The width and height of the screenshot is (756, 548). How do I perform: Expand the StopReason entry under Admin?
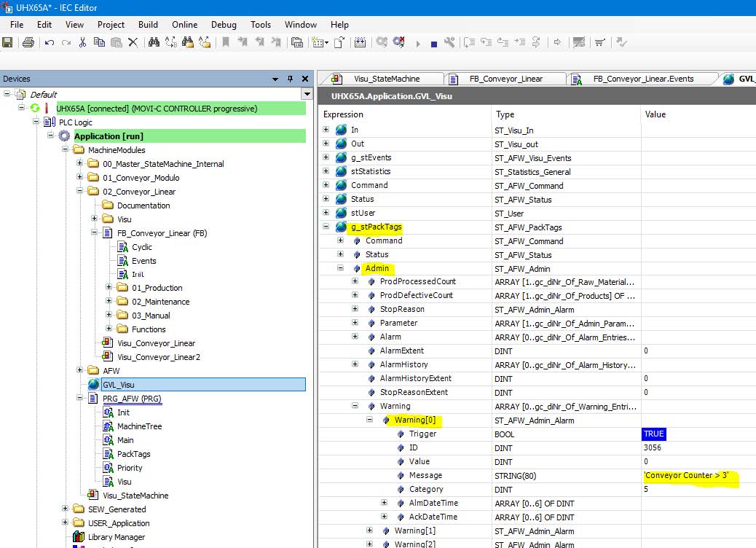[x=355, y=309]
